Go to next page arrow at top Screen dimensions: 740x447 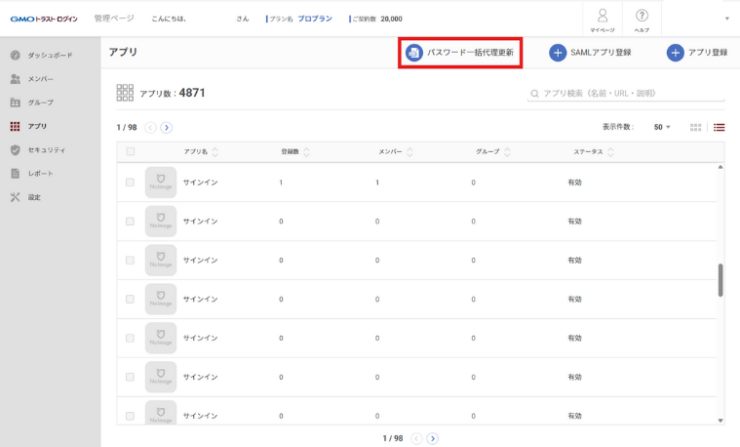pyautogui.click(x=167, y=128)
